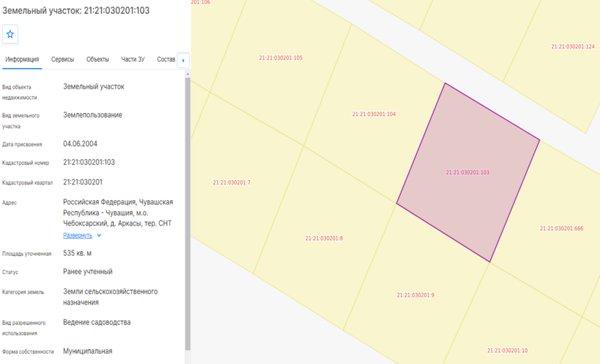Open the Состав tab
The image size is (600, 364).
166,59
